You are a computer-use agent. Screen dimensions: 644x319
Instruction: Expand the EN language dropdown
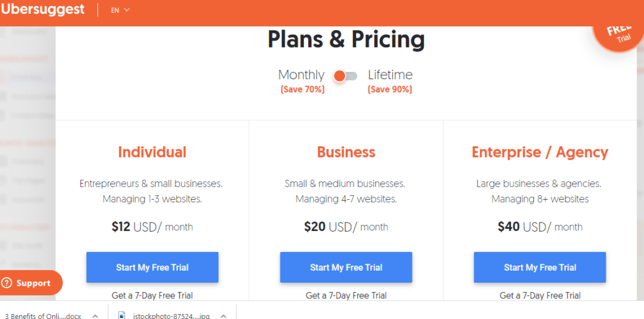[x=120, y=10]
